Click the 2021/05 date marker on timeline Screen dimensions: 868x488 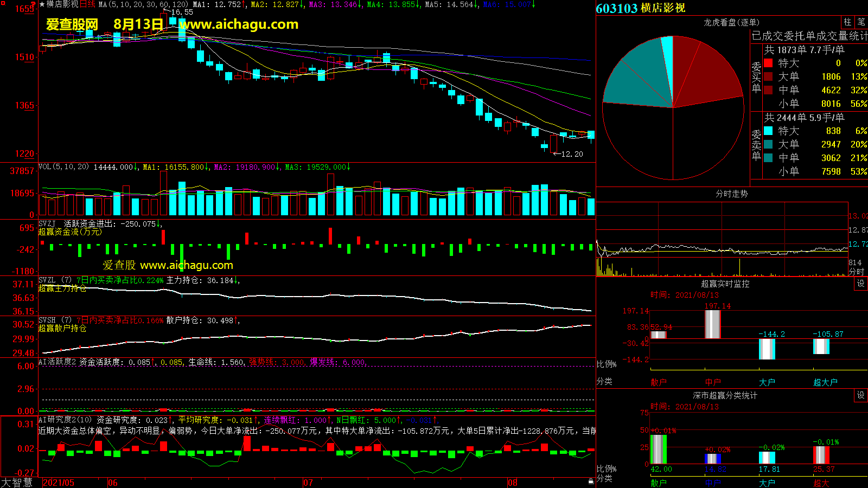(59, 483)
